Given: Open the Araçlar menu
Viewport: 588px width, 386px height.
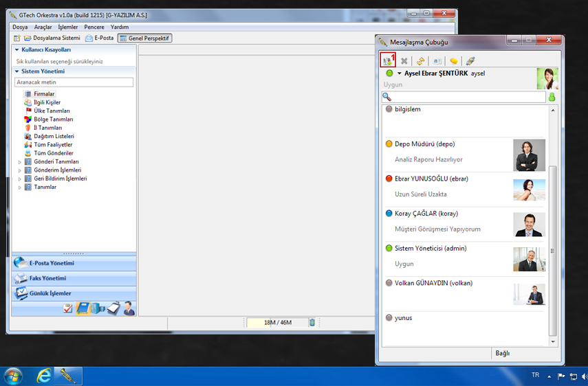Looking at the screenshot, I should [x=43, y=27].
